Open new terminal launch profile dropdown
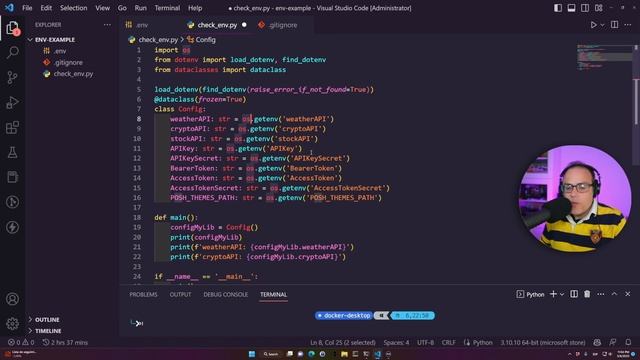The image size is (640, 360). click(562, 294)
